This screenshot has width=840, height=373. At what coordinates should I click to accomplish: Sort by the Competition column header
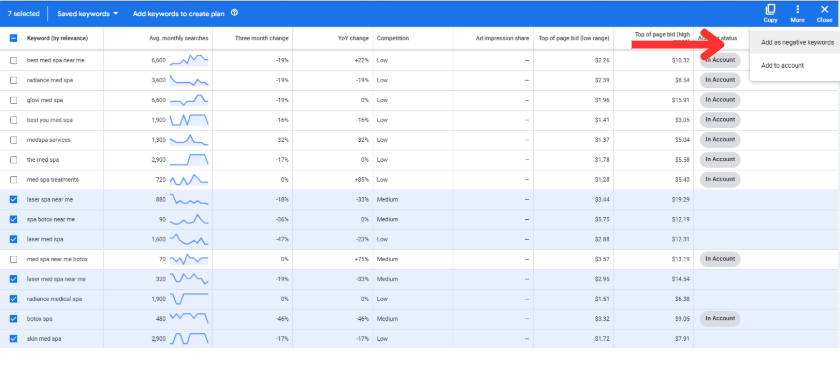(393, 38)
